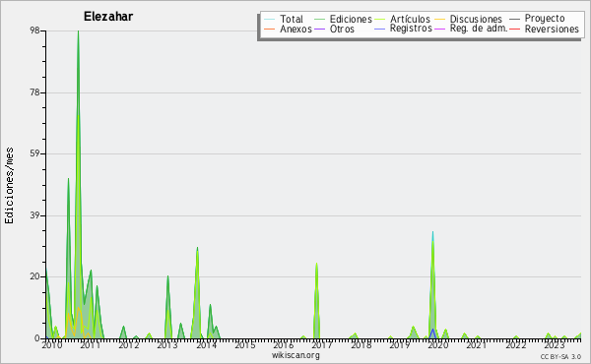
Task: Click the x-axis year 2013
Action: pyautogui.click(x=167, y=344)
